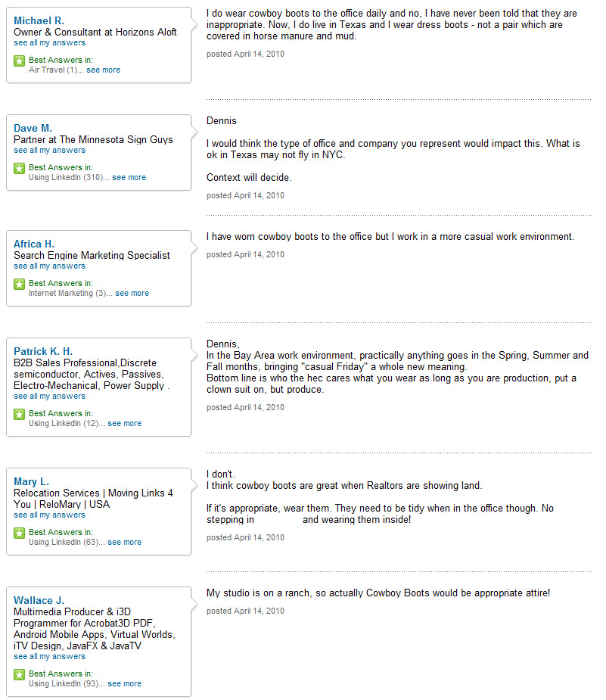The image size is (606, 700).
Task: Show more of Africa H.'s Internet Marketing answers
Action: pyautogui.click(x=132, y=294)
